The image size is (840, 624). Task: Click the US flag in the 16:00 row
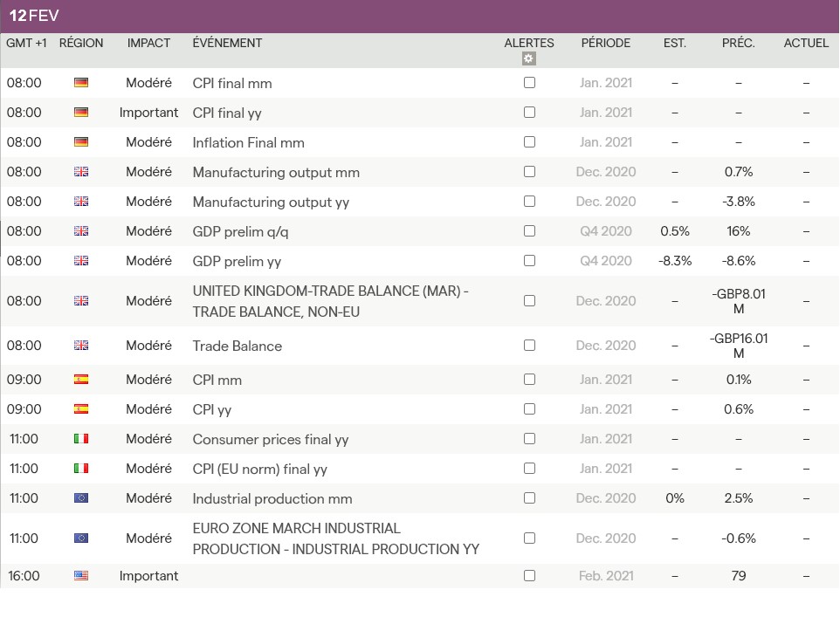pyautogui.click(x=81, y=576)
